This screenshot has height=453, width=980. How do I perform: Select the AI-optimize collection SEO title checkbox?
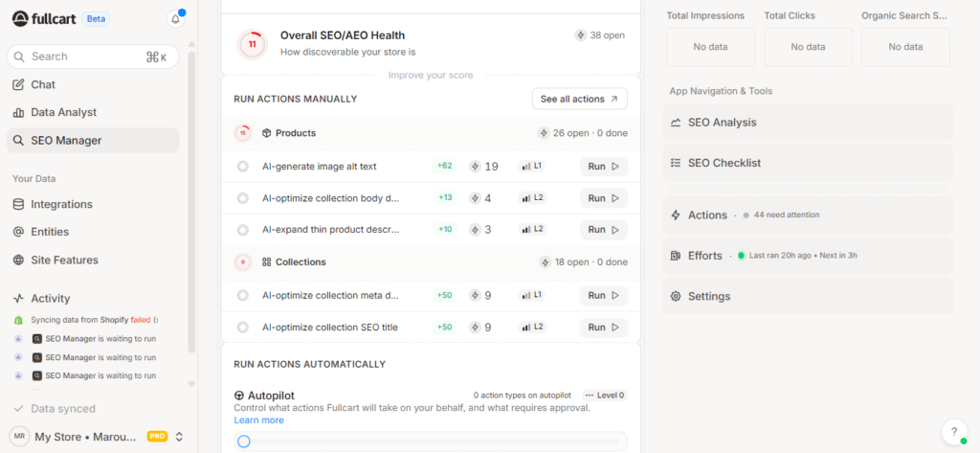(x=243, y=327)
